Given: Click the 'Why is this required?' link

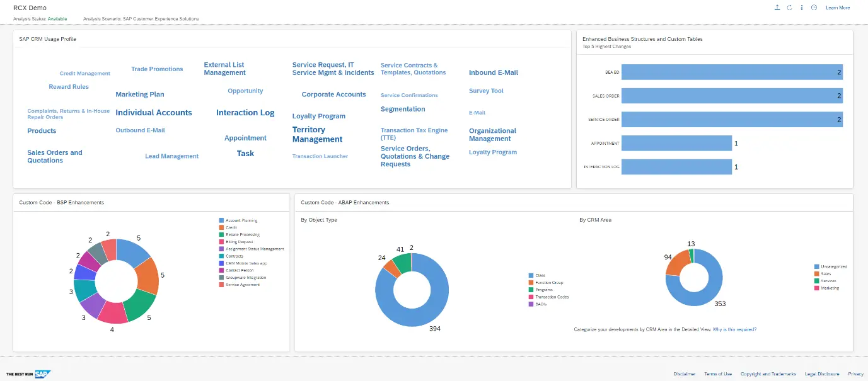Looking at the screenshot, I should pos(734,329).
